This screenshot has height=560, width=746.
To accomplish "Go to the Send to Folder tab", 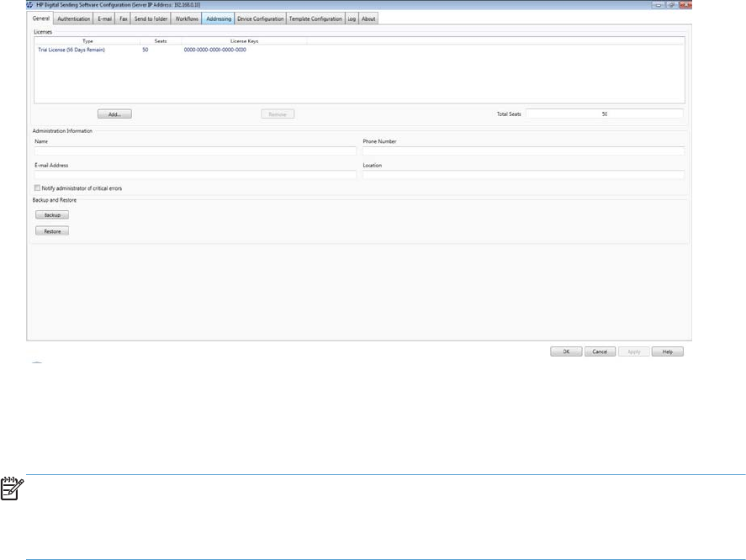I will pyautogui.click(x=151, y=19).
